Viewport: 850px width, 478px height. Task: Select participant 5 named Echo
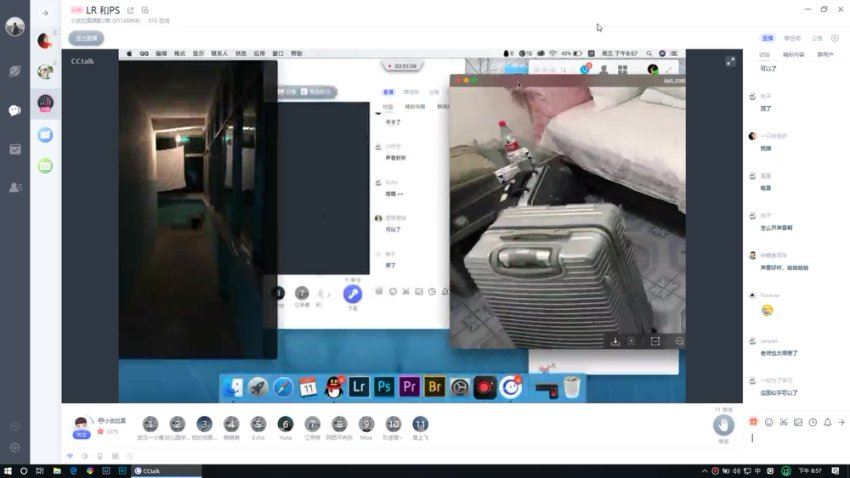coord(258,424)
